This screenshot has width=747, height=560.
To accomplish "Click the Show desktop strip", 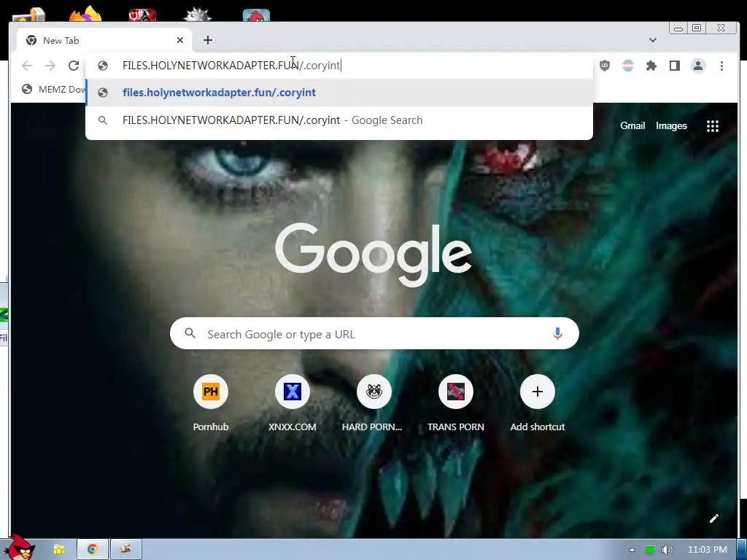I will tap(742, 550).
